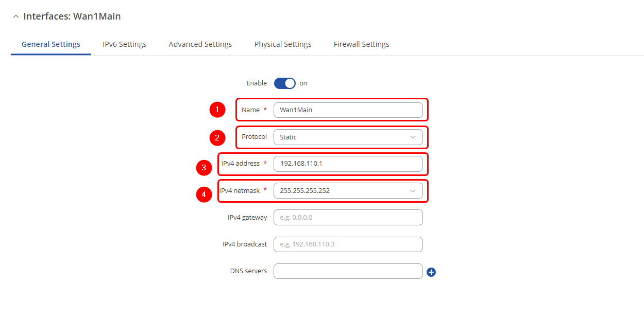Select the Firewall Settings tab
Screen dimensions: 644x319
[361, 44]
